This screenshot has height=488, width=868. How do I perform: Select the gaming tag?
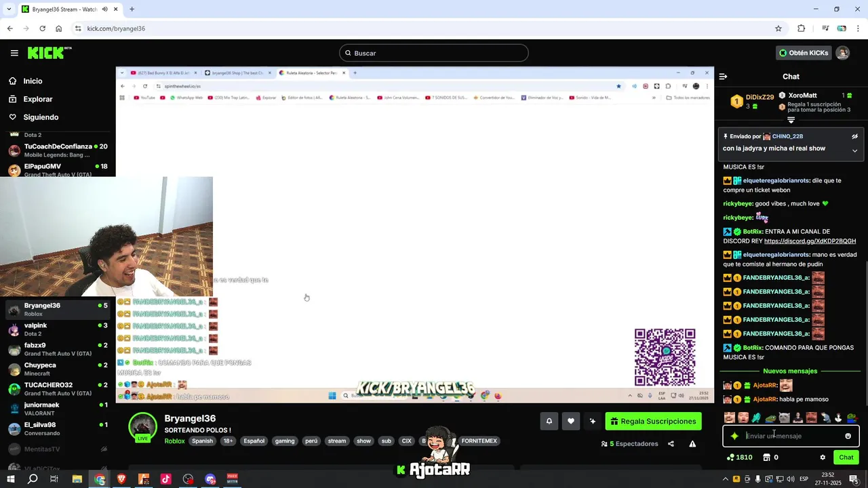pos(285,441)
